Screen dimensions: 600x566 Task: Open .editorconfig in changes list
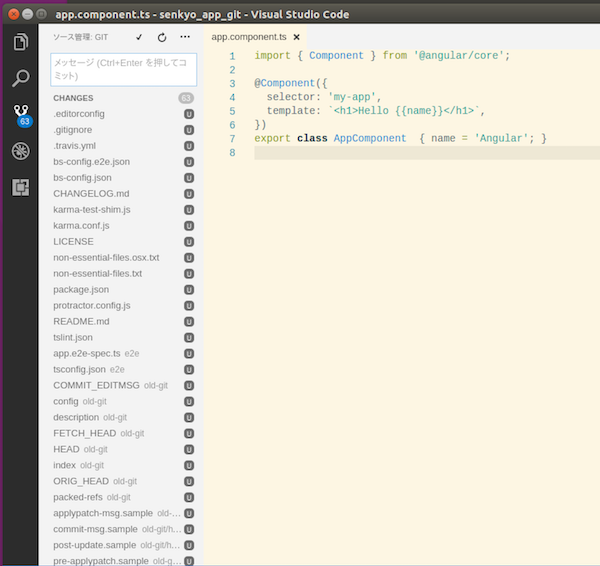[x=122, y=114]
